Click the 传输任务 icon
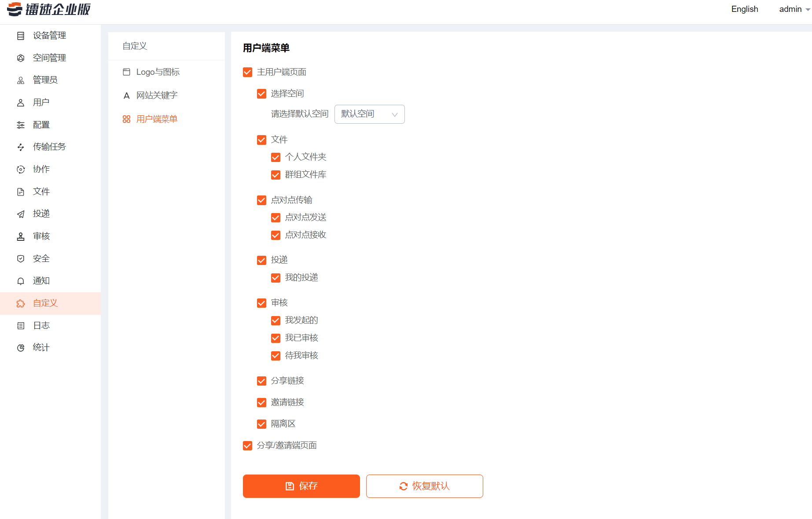The image size is (812, 519). (21, 147)
